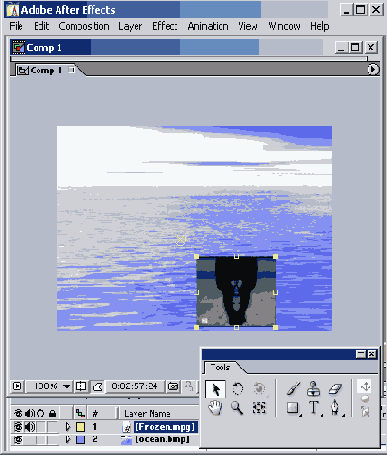The width and height of the screenshot is (387, 455).
Task: Select the Orbit Camera tool
Action: [x=259, y=389]
